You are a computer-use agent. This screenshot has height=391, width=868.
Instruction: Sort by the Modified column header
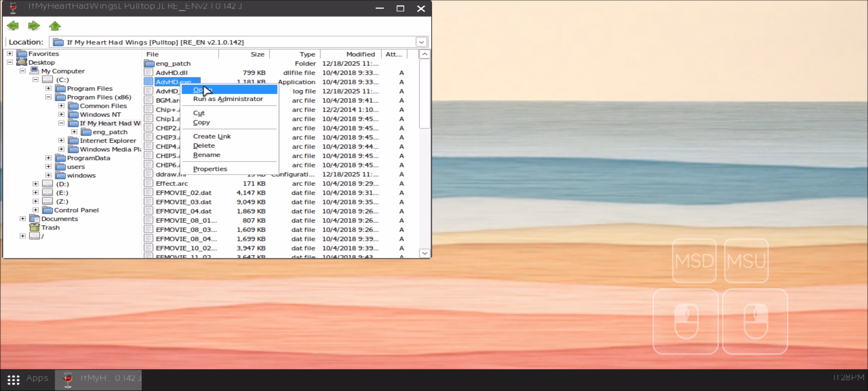point(360,54)
